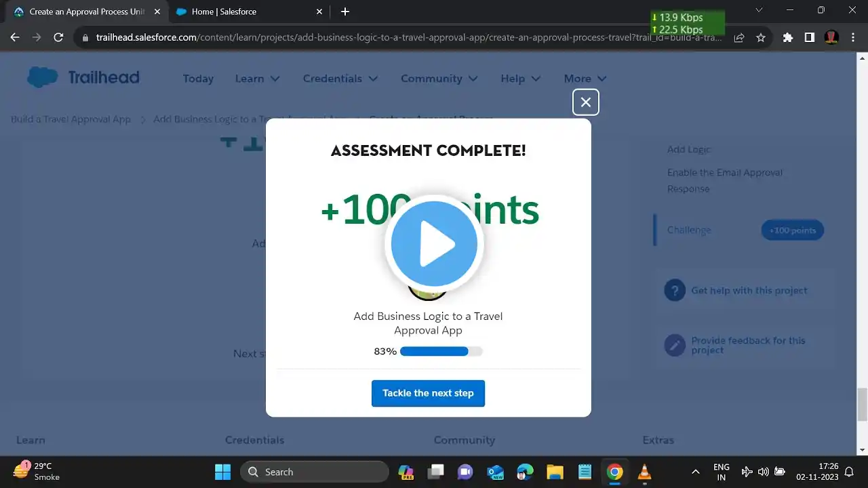Open Microsoft Edge from the taskbar
The height and width of the screenshot is (488, 868).
click(525, 472)
